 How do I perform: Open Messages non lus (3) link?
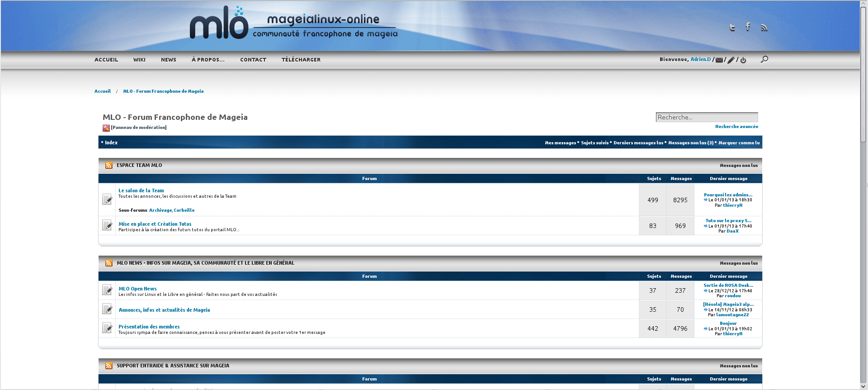tap(691, 143)
